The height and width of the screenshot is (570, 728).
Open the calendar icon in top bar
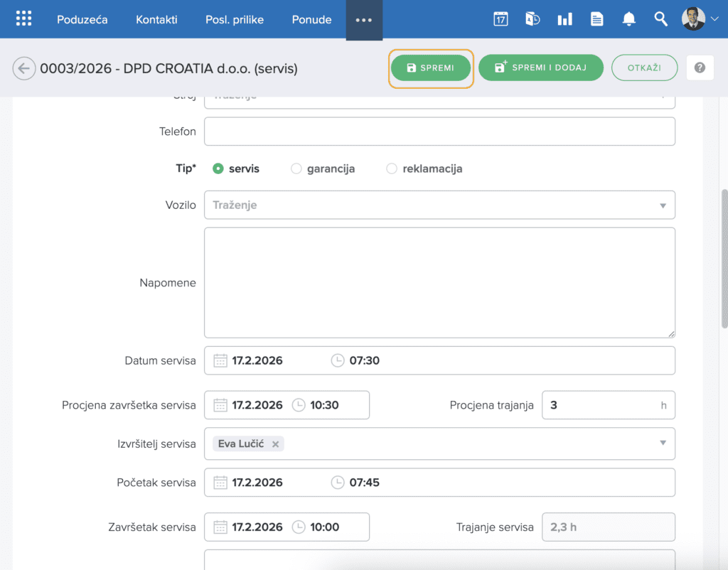[500, 19]
